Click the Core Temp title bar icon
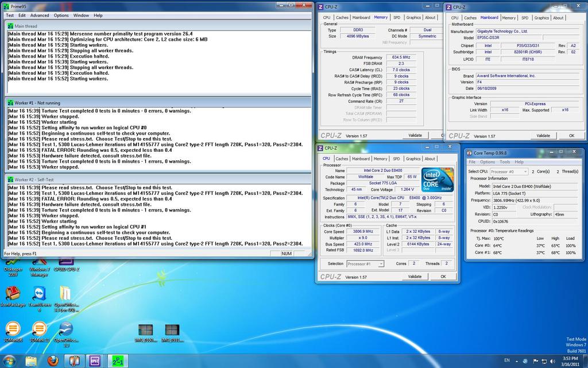 click(x=470, y=153)
